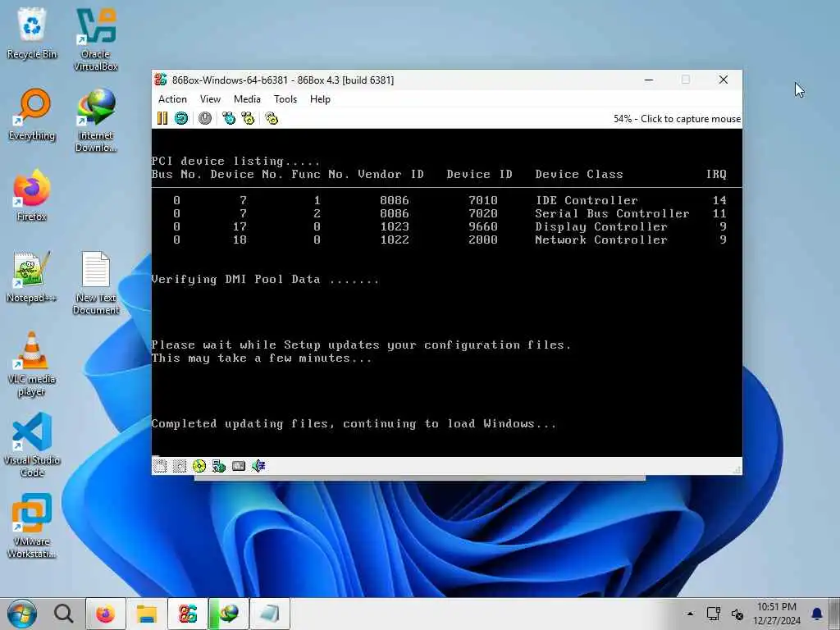Click the CD-ROM disc status icon

[x=199, y=466]
